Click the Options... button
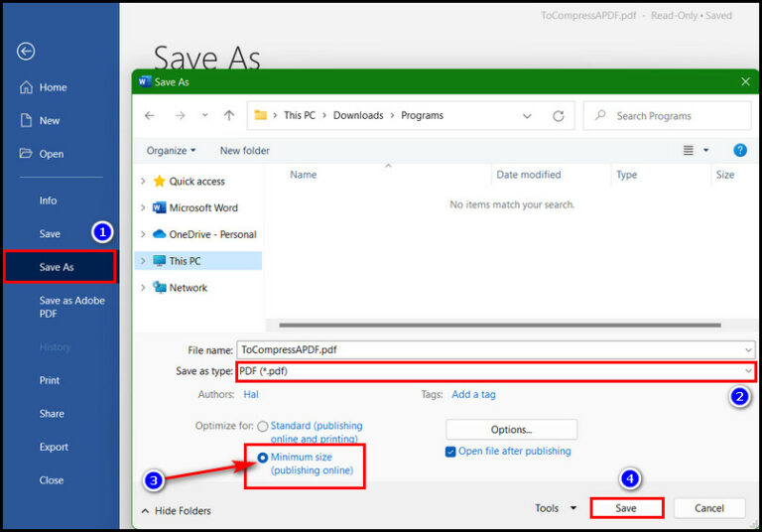The height and width of the screenshot is (532, 762). [x=511, y=430]
